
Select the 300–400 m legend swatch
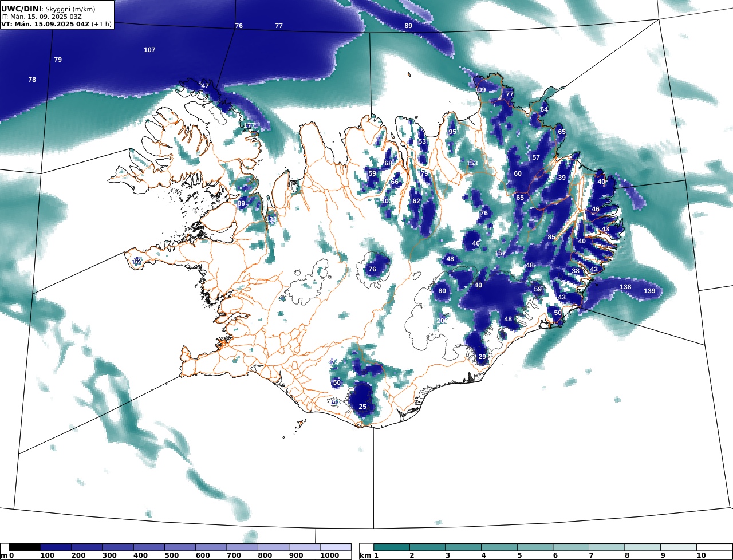(x=117, y=547)
